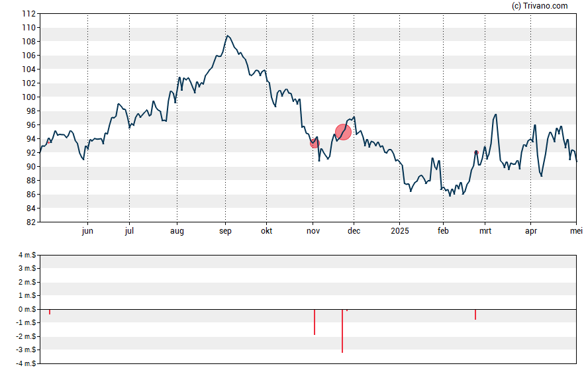Screen dimensions: 588x374
Task: Click the 'aug' month axis label
Action: 177,231
